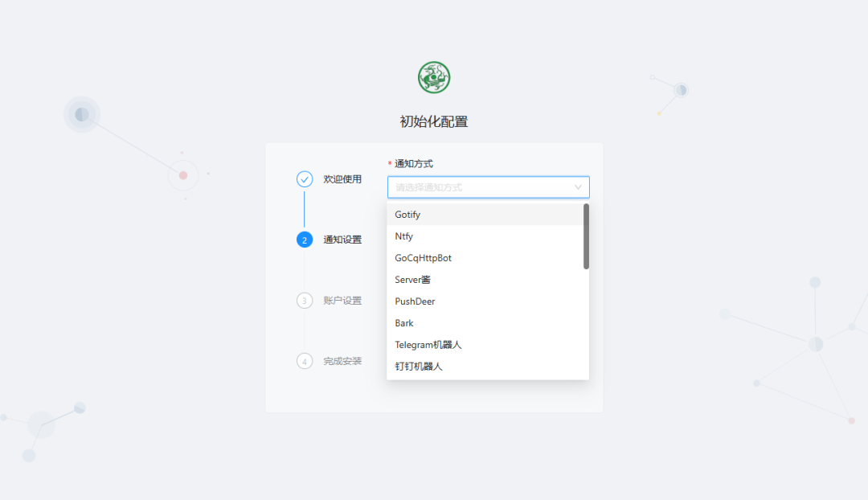Viewport: 868px width, 500px height.
Task: Open the 完成安装 step label
Action: tap(342, 360)
